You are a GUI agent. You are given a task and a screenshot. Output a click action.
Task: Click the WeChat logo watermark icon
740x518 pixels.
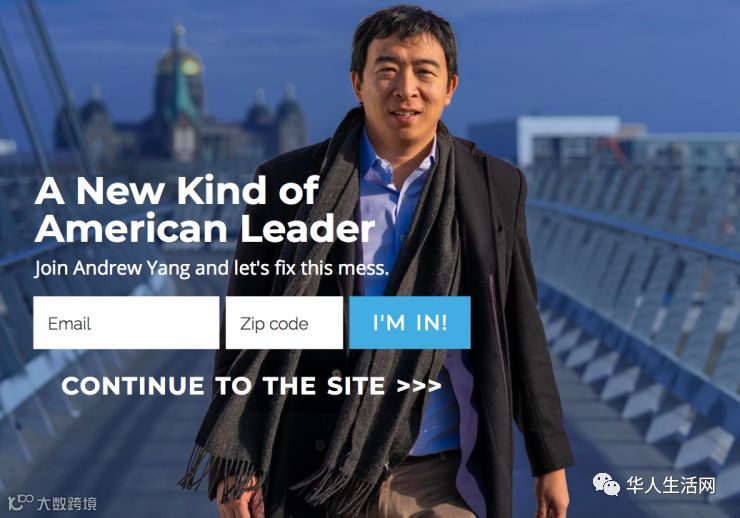coord(606,484)
